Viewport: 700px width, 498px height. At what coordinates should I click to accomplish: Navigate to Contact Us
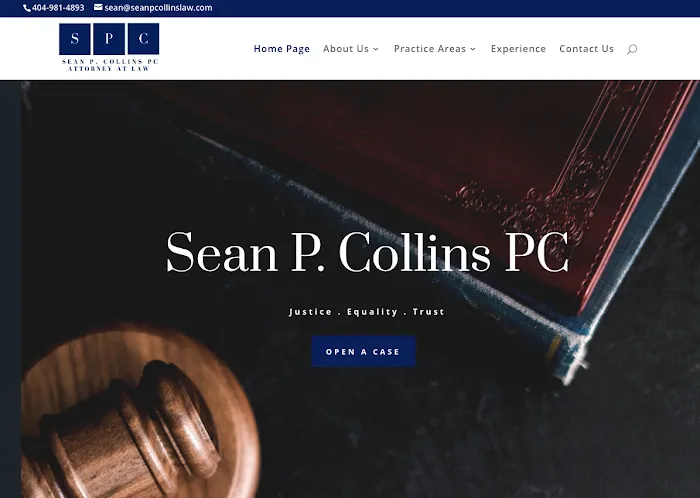click(587, 49)
